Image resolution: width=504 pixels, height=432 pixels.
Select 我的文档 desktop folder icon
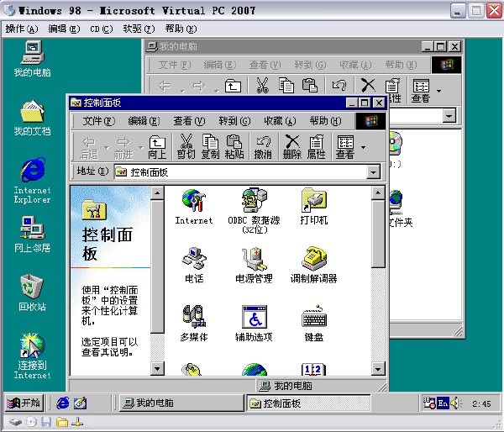coord(32,118)
